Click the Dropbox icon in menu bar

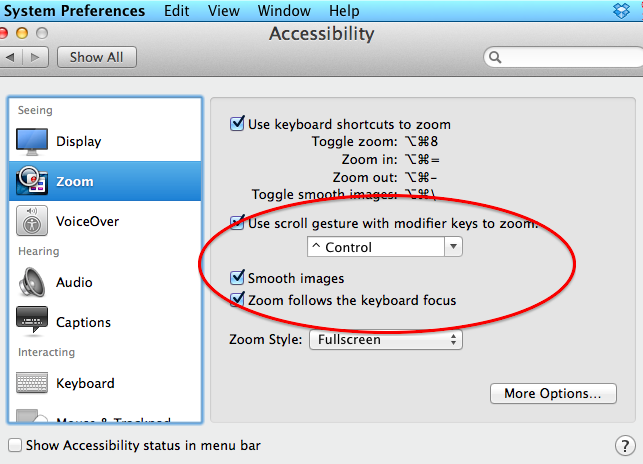click(621, 10)
